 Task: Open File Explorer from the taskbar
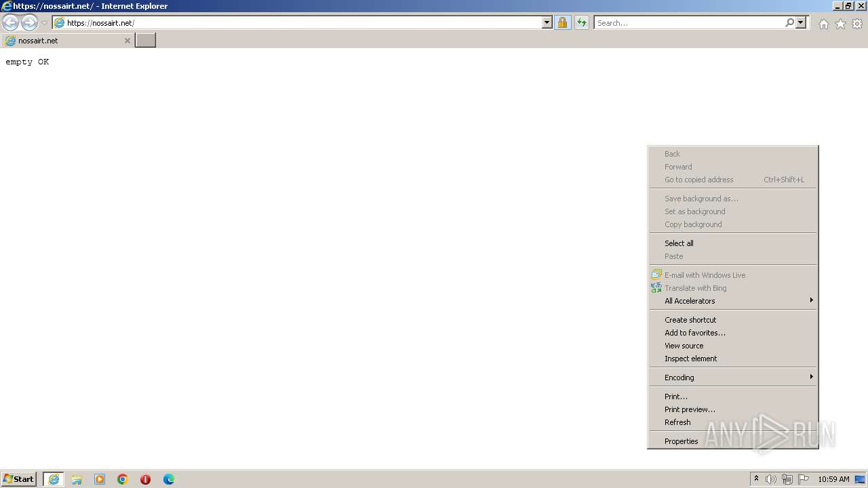point(77,479)
